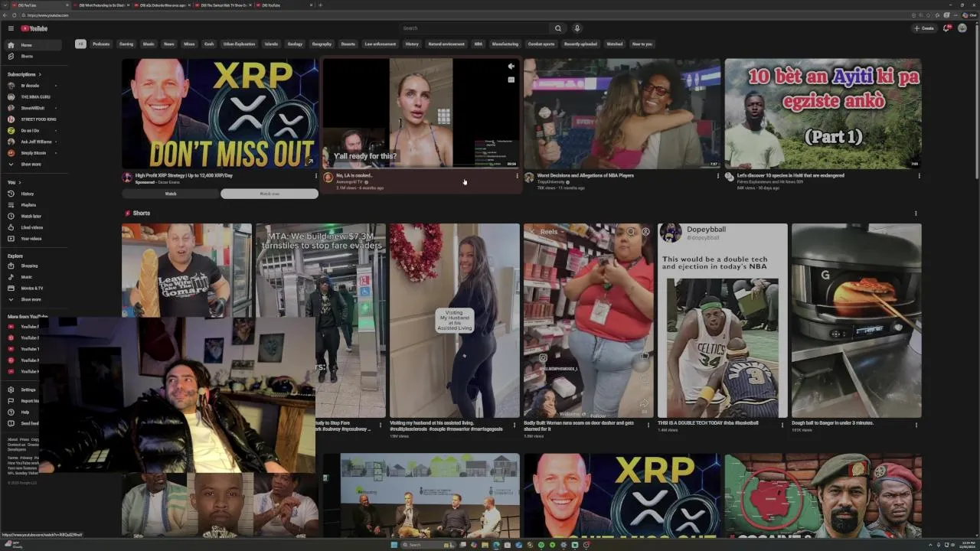Click the highlighted Watch now button
Screen dimensions: 980x551
[269, 194]
